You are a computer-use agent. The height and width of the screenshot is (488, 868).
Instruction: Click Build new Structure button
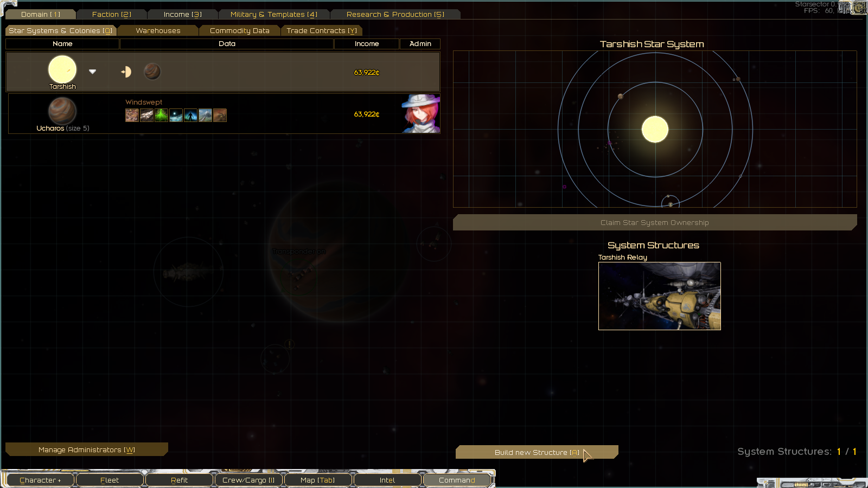click(x=537, y=452)
